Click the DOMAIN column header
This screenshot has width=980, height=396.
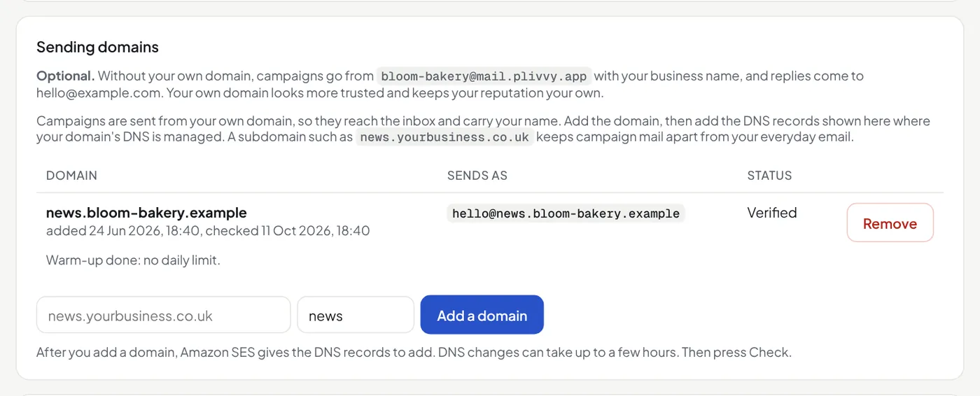[x=71, y=176]
